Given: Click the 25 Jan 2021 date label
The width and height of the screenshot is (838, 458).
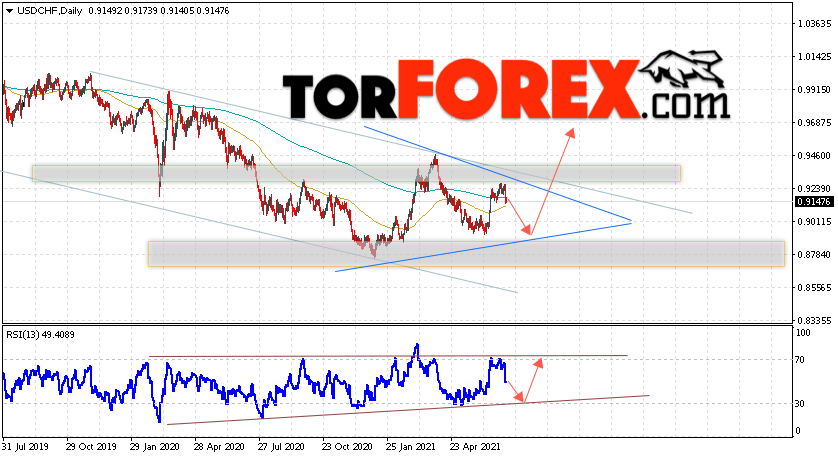Looking at the screenshot, I should point(410,446).
